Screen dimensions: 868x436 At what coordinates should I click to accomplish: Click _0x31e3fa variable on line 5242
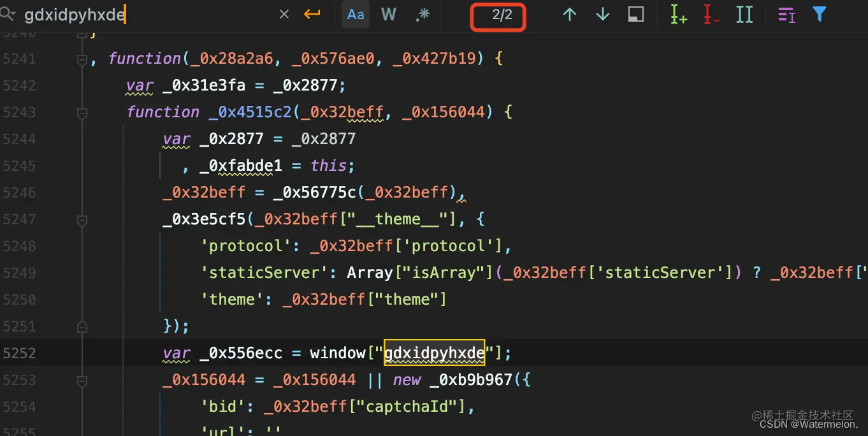point(204,85)
